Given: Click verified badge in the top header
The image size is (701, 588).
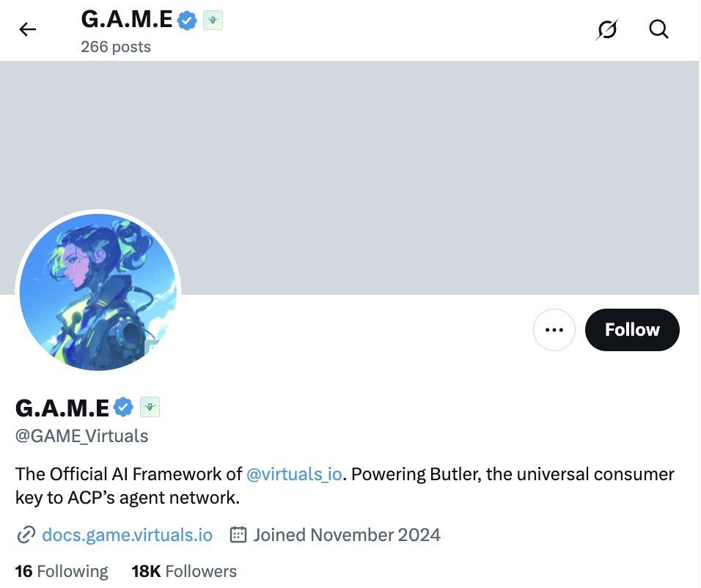Looking at the screenshot, I should [188, 21].
